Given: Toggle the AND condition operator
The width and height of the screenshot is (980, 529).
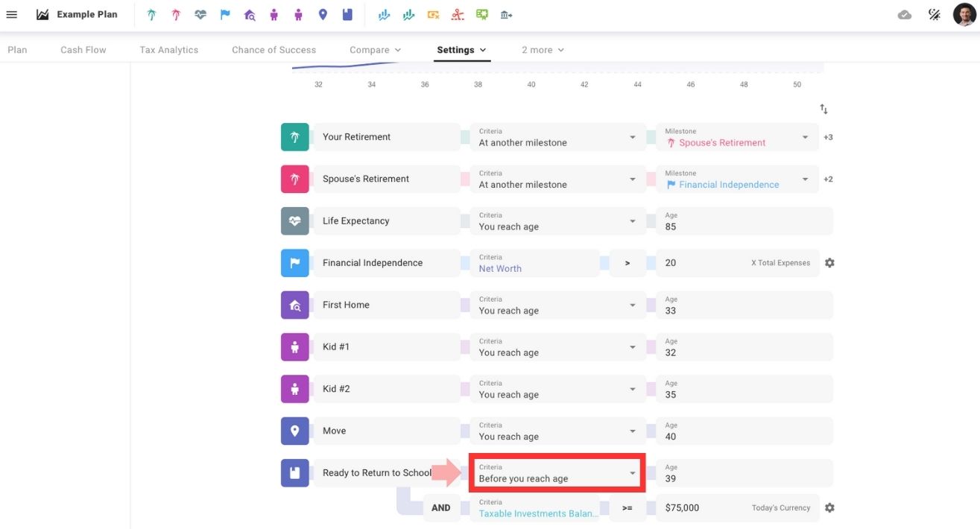Looking at the screenshot, I should (441, 508).
